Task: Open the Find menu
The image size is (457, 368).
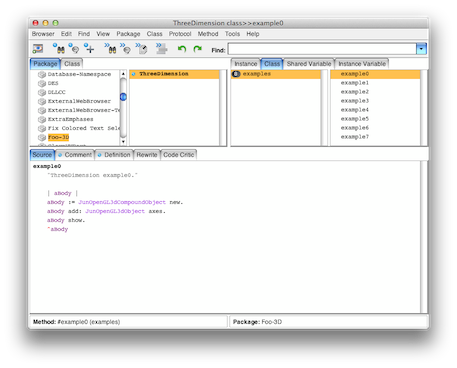Action: tap(84, 34)
